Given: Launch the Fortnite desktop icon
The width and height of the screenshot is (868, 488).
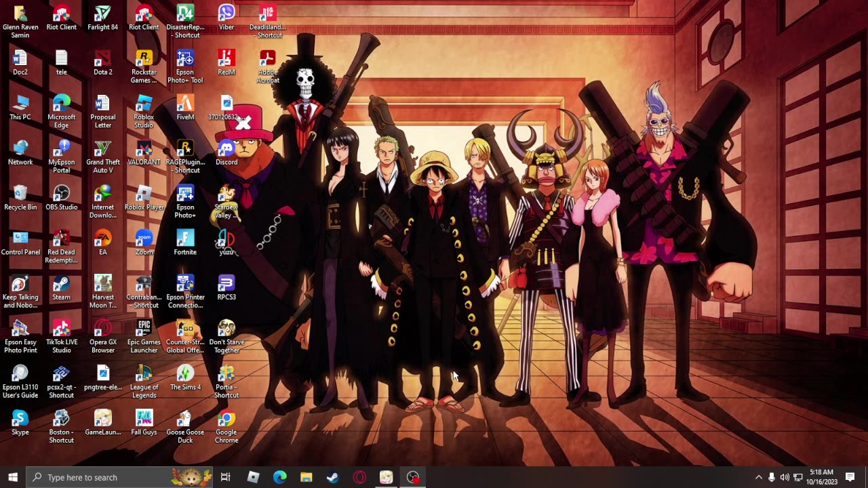Looking at the screenshot, I should [185, 243].
